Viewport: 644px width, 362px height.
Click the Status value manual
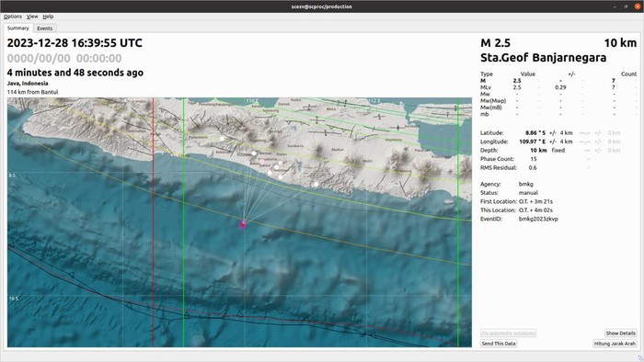pyautogui.click(x=528, y=193)
